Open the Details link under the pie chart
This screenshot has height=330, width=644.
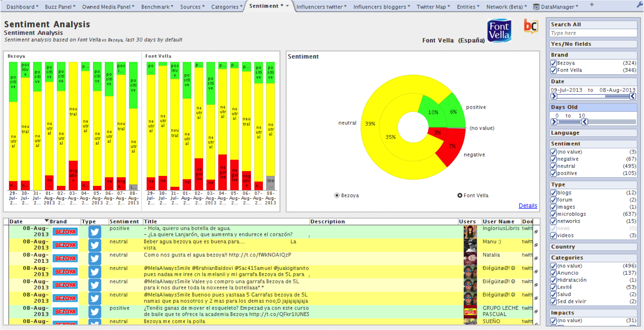pyautogui.click(x=528, y=206)
